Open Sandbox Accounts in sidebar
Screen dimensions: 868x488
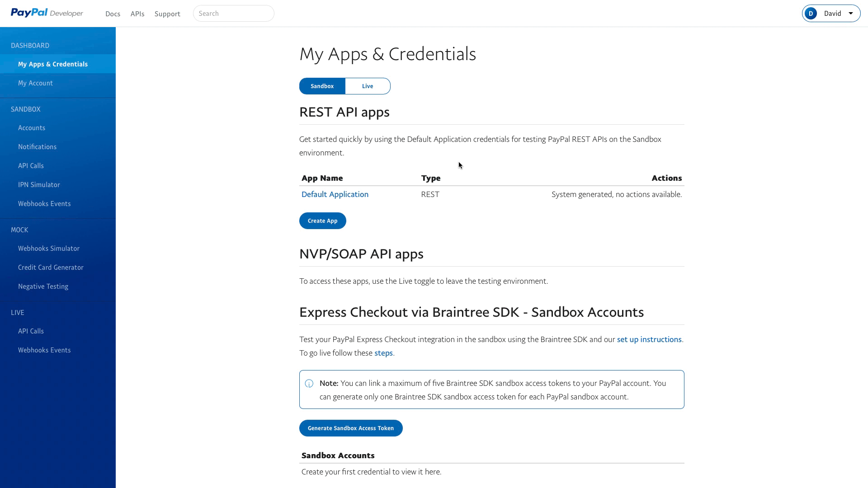[32, 128]
